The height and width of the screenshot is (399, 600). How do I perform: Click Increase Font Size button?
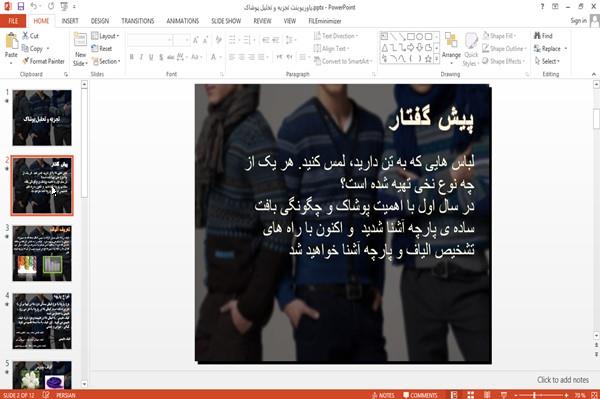(196, 40)
